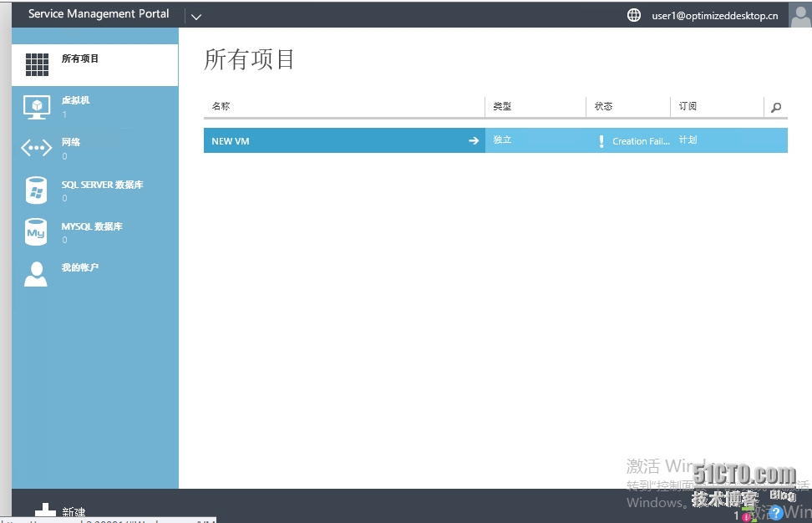
Task: Click the user avatar icon
Action: click(x=800, y=14)
